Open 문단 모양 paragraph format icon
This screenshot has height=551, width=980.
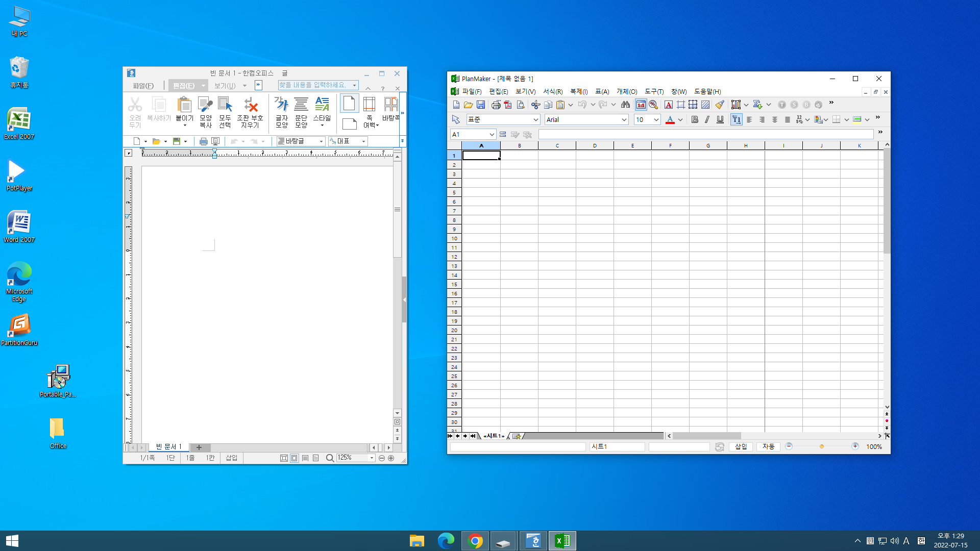301,111
